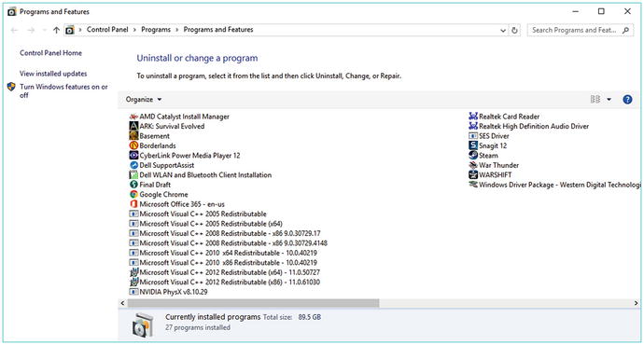Click the change view icon

click(x=595, y=99)
